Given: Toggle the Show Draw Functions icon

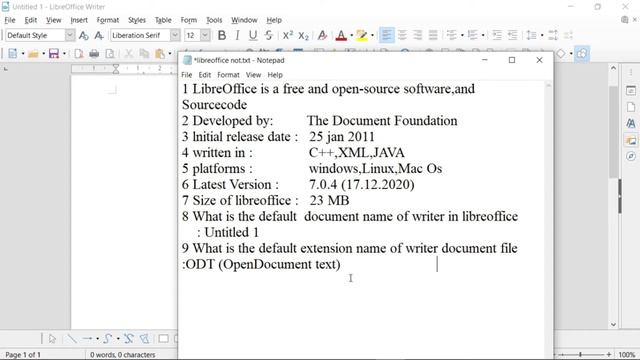Looking at the screenshot, I should pos(582,53).
